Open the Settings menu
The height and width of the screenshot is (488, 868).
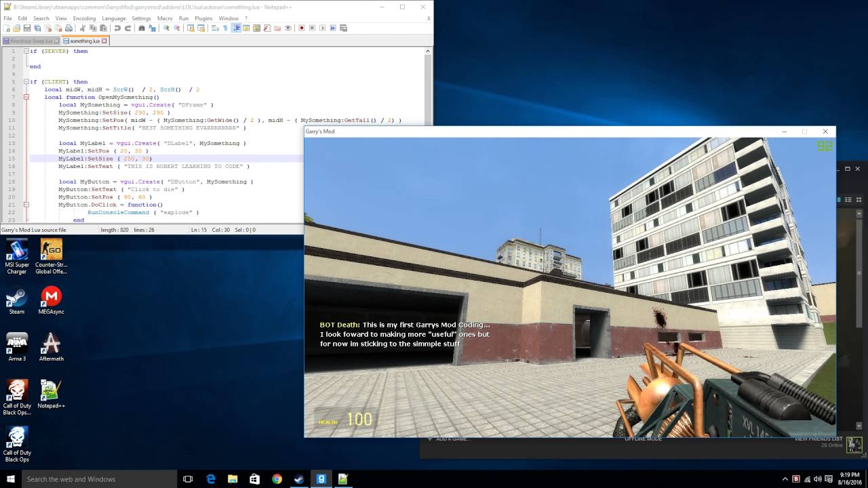coord(142,18)
